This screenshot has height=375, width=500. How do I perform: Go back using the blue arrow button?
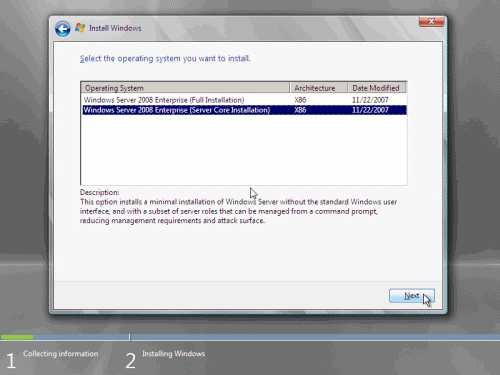(63, 29)
